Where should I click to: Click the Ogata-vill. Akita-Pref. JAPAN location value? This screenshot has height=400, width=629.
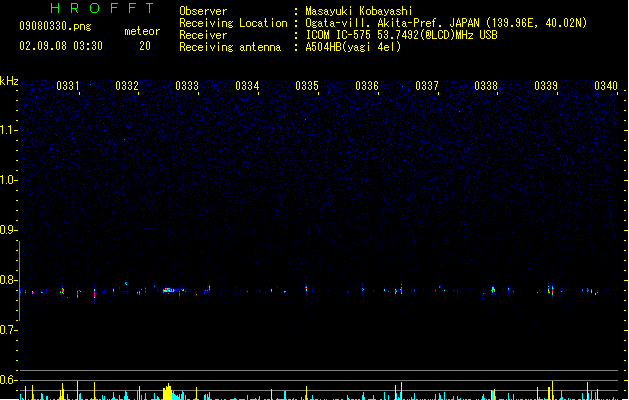coord(446,23)
